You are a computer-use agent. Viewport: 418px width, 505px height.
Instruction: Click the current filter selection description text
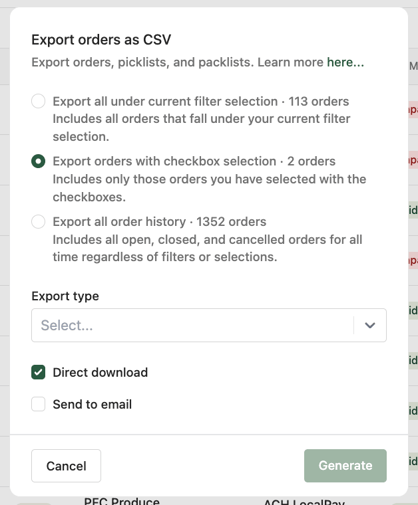(x=201, y=128)
